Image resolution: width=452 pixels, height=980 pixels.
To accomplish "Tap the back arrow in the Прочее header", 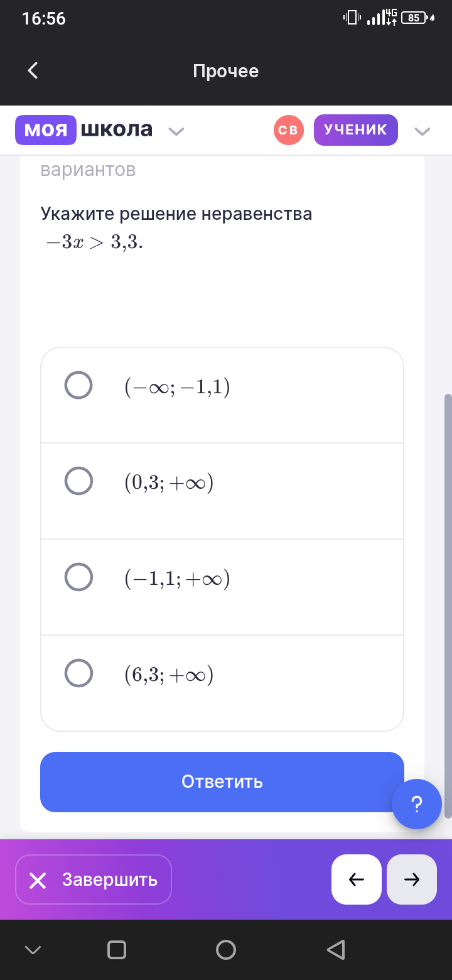I will [x=33, y=71].
